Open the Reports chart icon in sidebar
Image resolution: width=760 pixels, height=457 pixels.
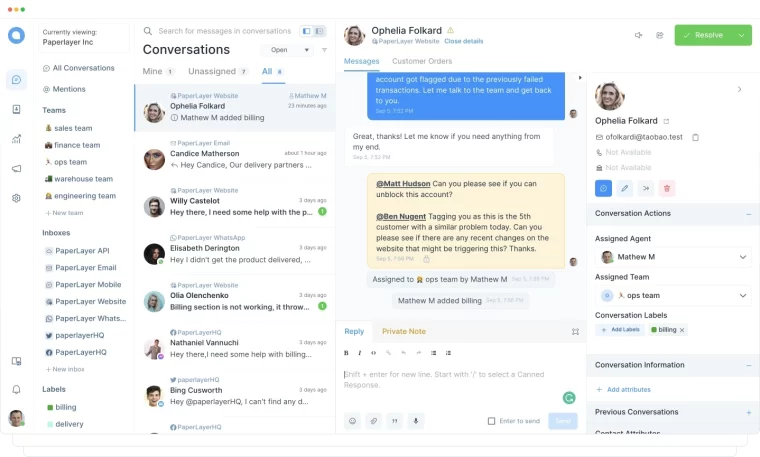tap(16, 139)
